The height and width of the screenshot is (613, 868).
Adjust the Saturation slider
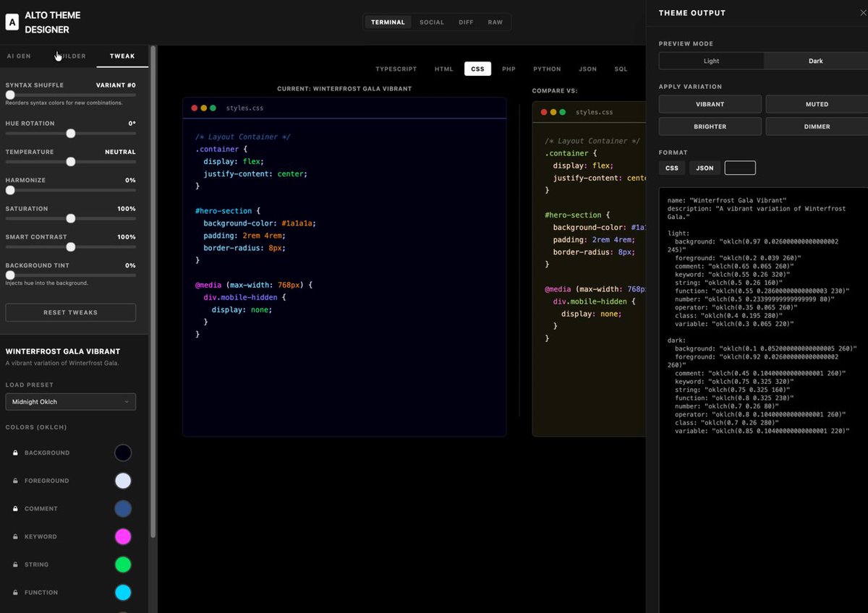point(70,218)
